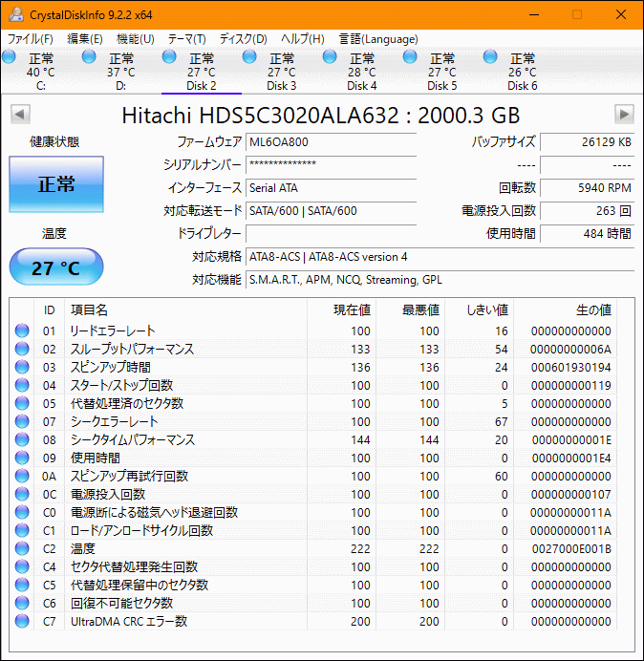Select the C: drive status orb
644x661 pixels.
tap(10, 57)
